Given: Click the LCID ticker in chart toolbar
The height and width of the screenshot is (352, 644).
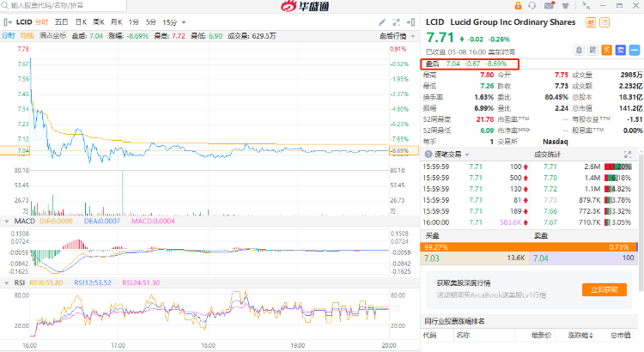Looking at the screenshot, I should [x=24, y=22].
